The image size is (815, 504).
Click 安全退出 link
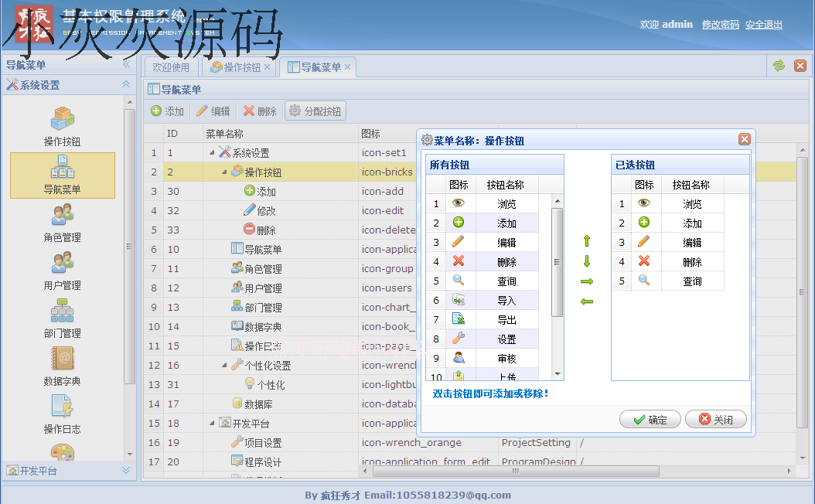click(x=763, y=25)
